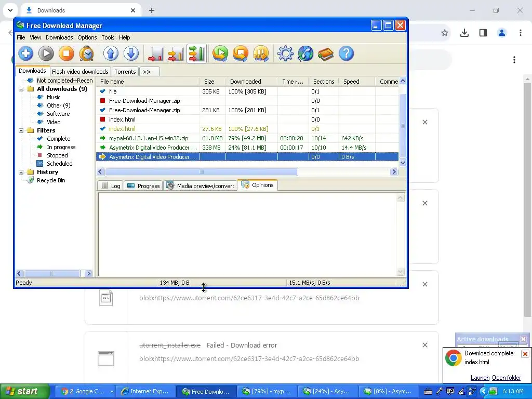Viewport: 532px width, 399px height.
Task: Switch to the Torrents tab
Action: (125, 72)
